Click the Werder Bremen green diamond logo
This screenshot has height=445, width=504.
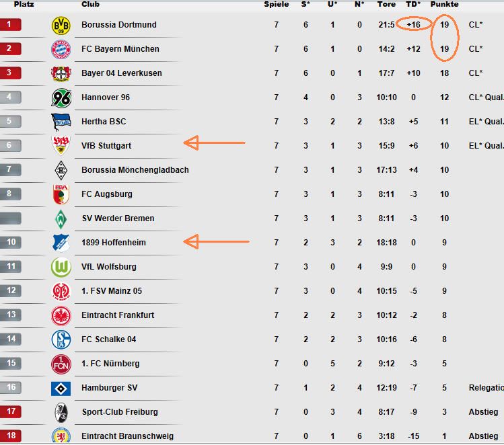(61, 218)
